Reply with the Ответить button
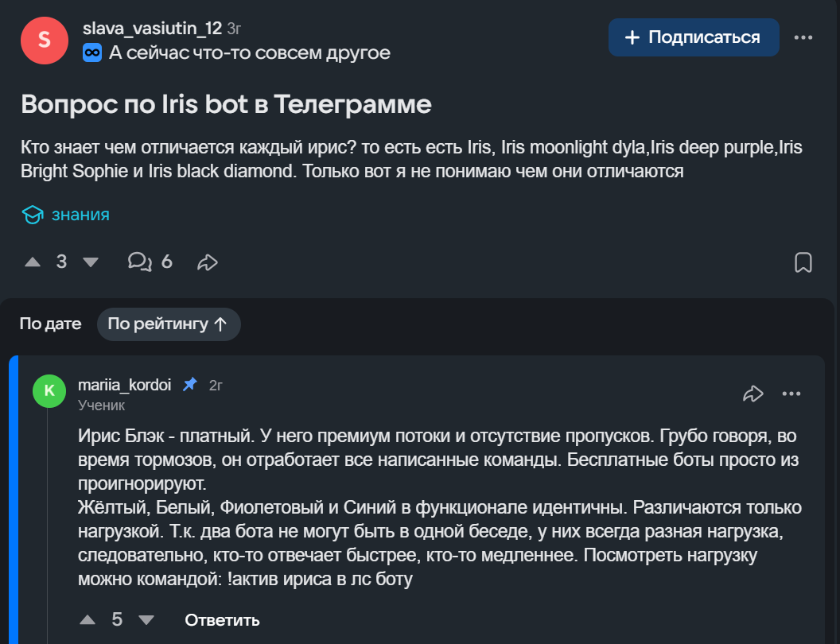The image size is (840, 644). pos(222,620)
